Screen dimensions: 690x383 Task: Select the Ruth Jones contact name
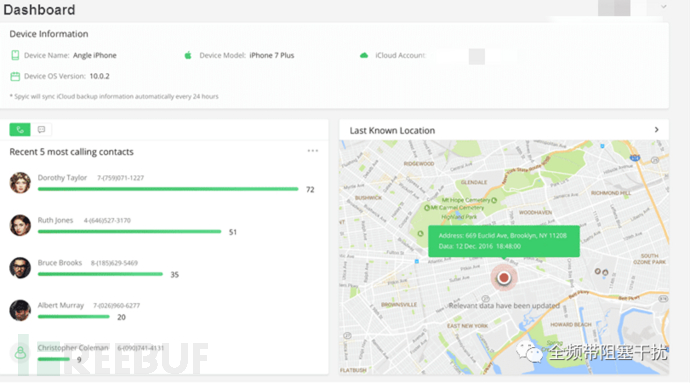pos(55,220)
